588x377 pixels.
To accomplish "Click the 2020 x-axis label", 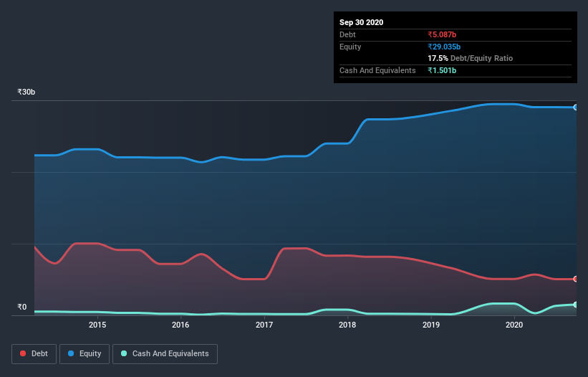I will [x=514, y=325].
